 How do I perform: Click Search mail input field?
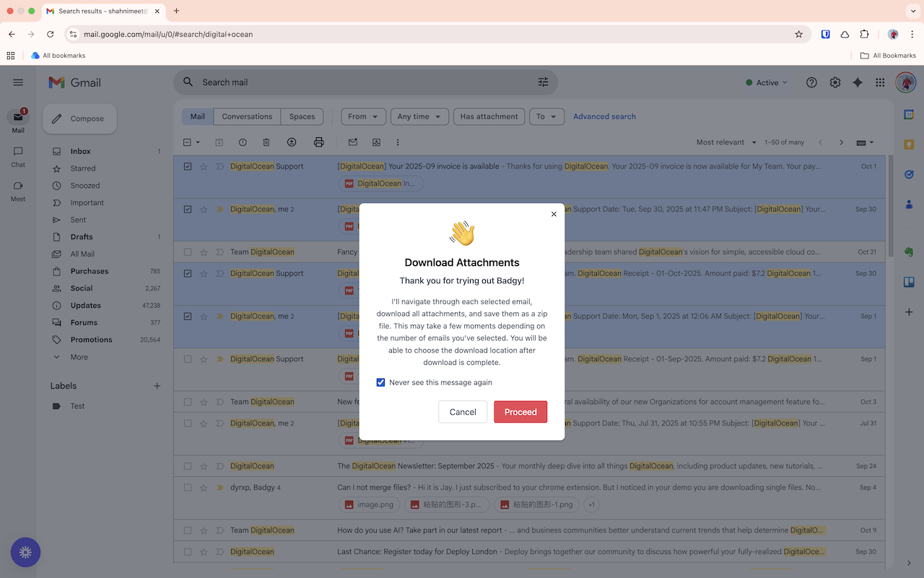coord(365,82)
